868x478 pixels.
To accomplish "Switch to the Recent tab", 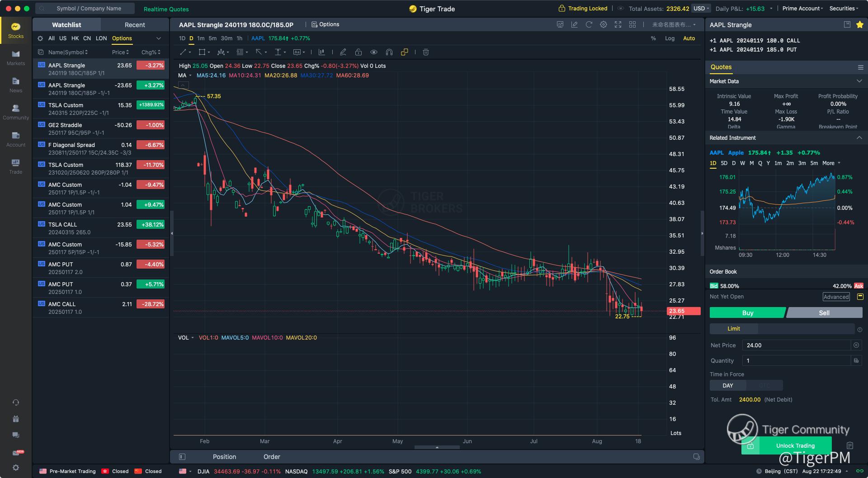I will pyautogui.click(x=135, y=25).
